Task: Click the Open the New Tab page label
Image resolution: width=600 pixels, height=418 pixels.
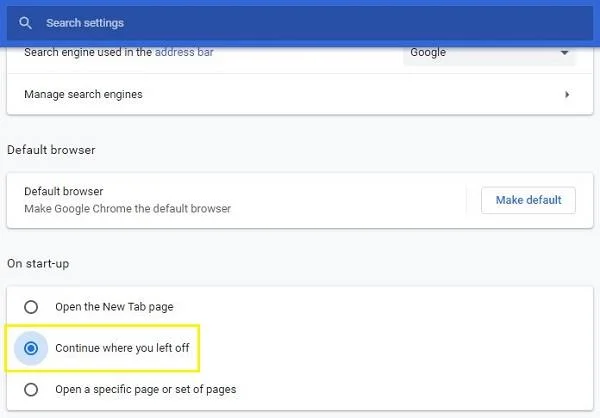Action: [114, 307]
